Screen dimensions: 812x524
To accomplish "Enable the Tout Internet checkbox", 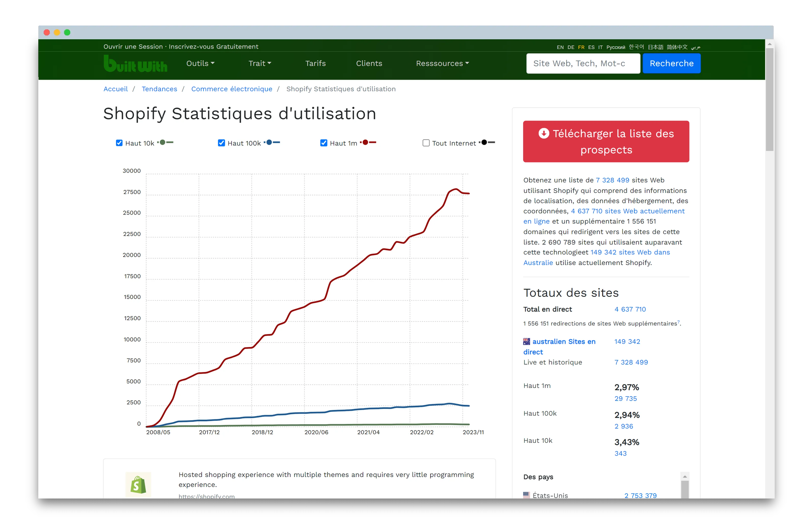I will pos(426,143).
